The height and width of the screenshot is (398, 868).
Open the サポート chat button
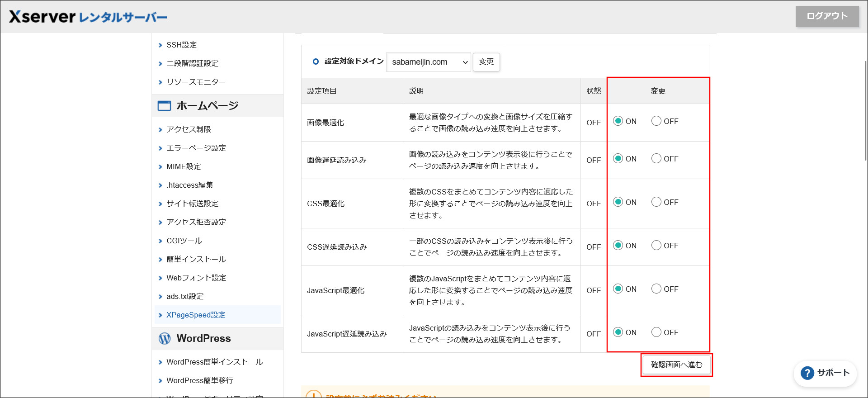coord(825,373)
